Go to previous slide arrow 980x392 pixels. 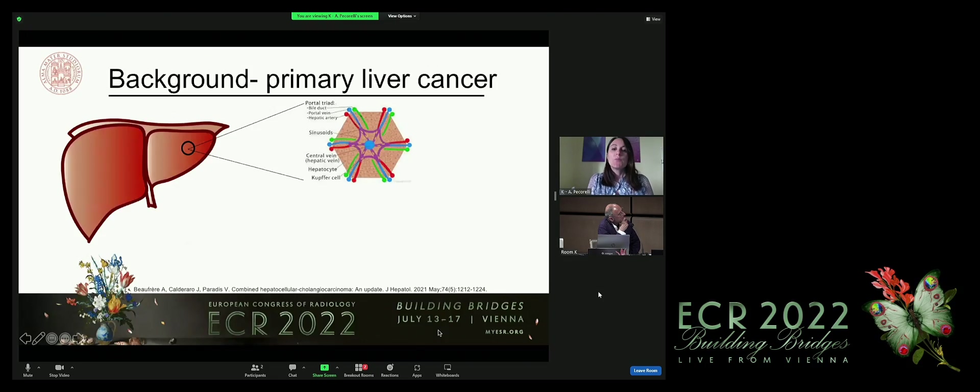(x=25, y=338)
